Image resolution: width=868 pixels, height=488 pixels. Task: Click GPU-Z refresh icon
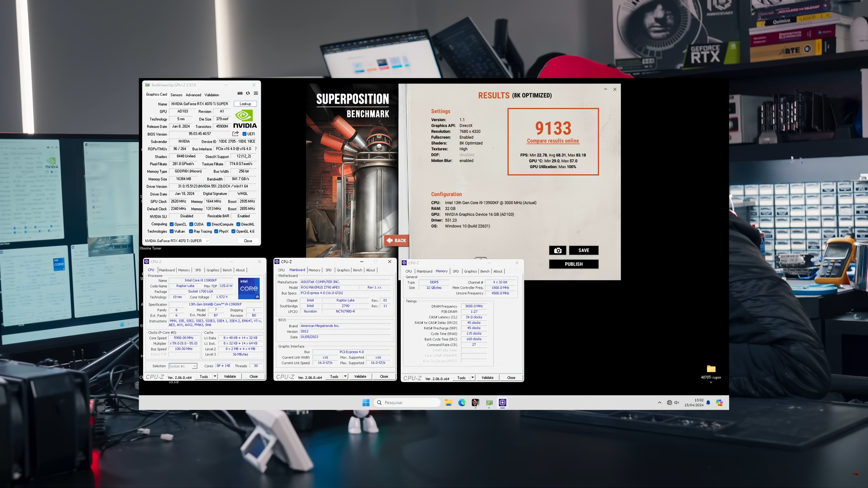[248, 93]
